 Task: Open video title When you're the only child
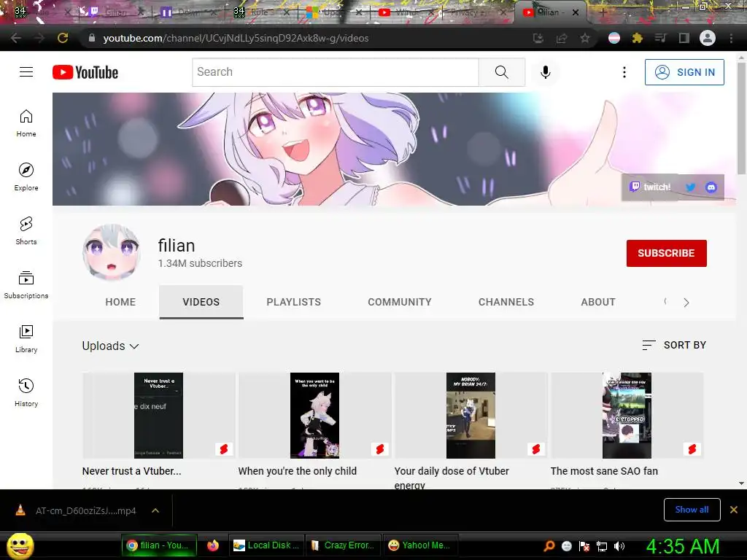coord(298,471)
